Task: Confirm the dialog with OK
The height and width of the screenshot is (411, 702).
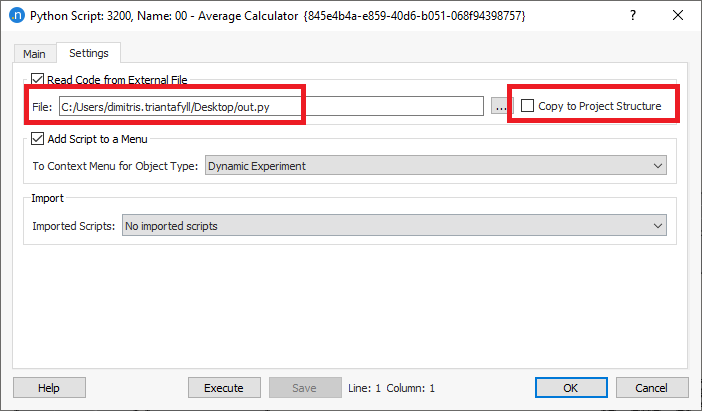Action: coord(571,388)
